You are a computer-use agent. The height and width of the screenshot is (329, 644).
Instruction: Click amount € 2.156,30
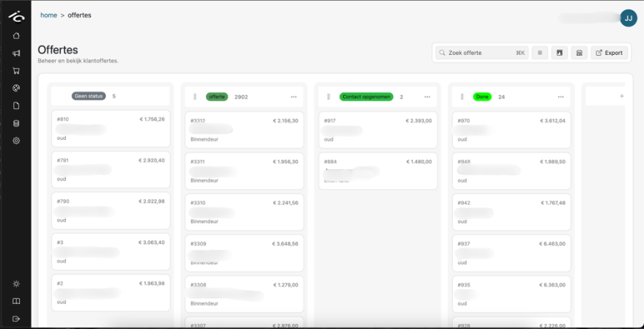coord(286,121)
